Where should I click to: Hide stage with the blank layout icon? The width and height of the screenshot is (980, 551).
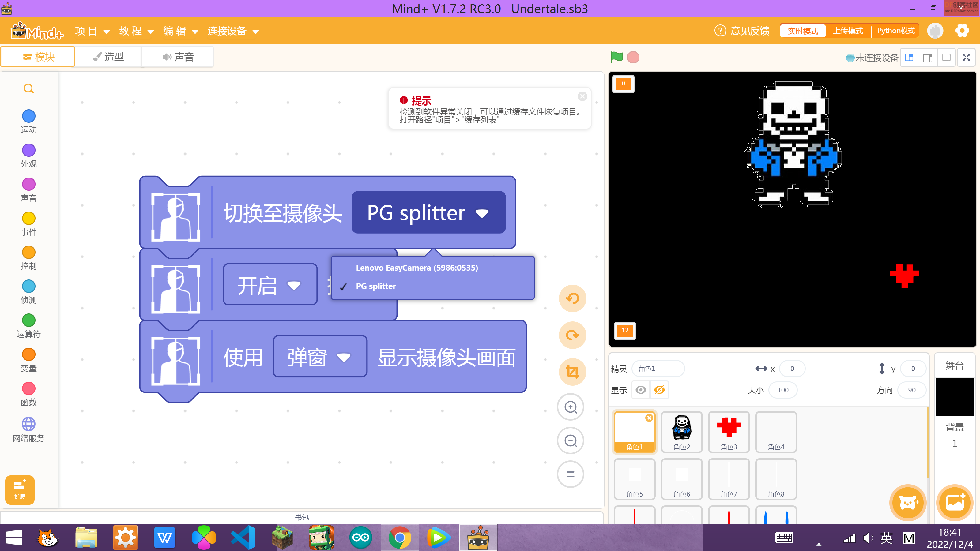coord(947,58)
